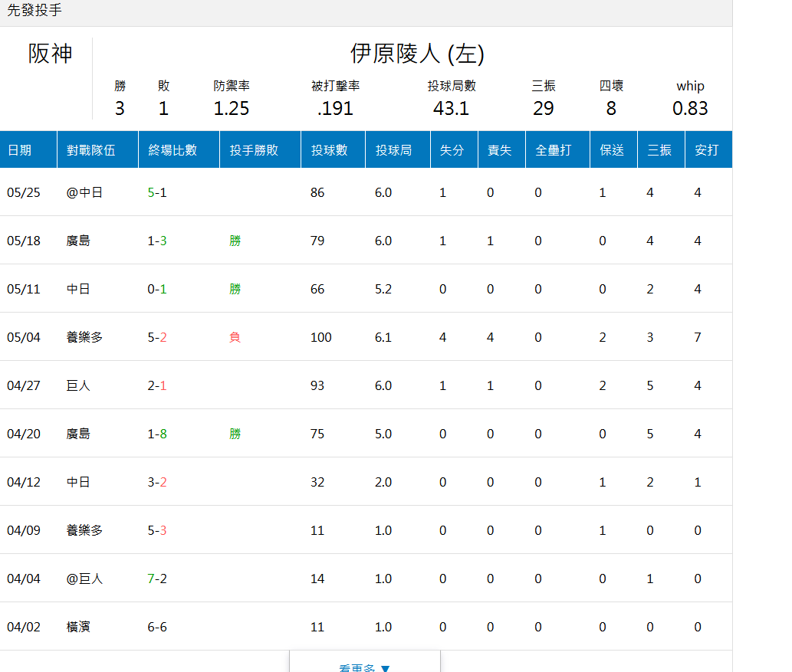This screenshot has height=672, width=792.
Task: Select the 04/04 date cell
Action: [x=24, y=579]
